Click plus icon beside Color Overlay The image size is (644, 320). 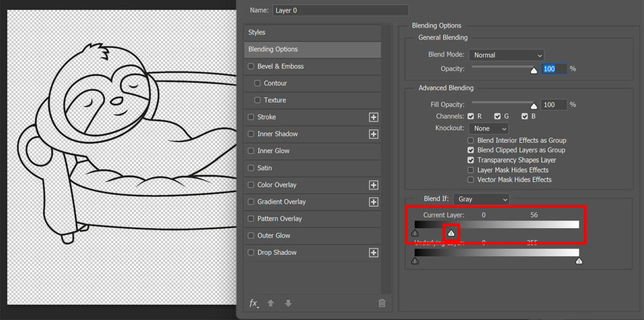tap(373, 185)
